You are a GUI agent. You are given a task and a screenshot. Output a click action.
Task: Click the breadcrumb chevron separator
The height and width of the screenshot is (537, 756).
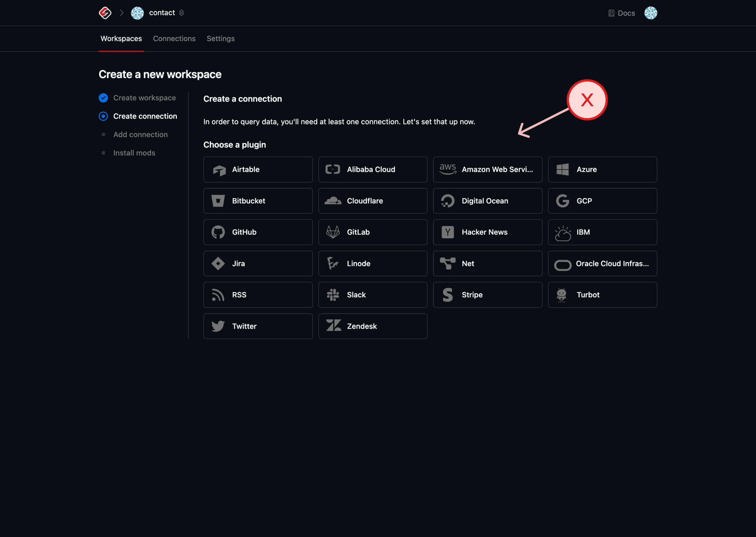pyautogui.click(x=122, y=13)
